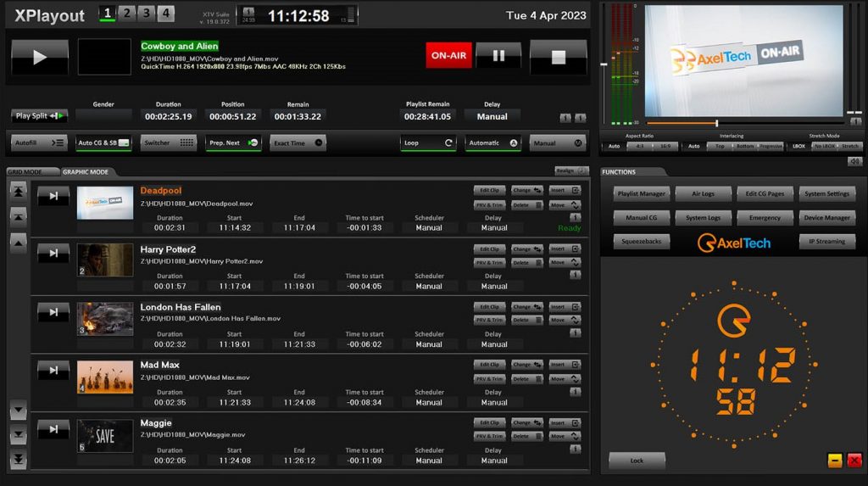Screen dimensions: 868x486
Task: Cue the London Has Fallen clip with its skip-to button
Action: [x=53, y=312]
